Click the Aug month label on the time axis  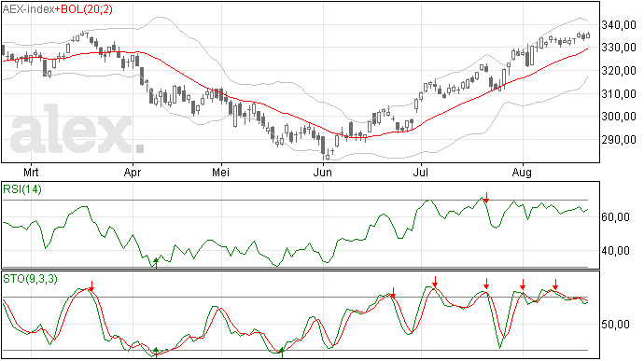tap(522, 173)
